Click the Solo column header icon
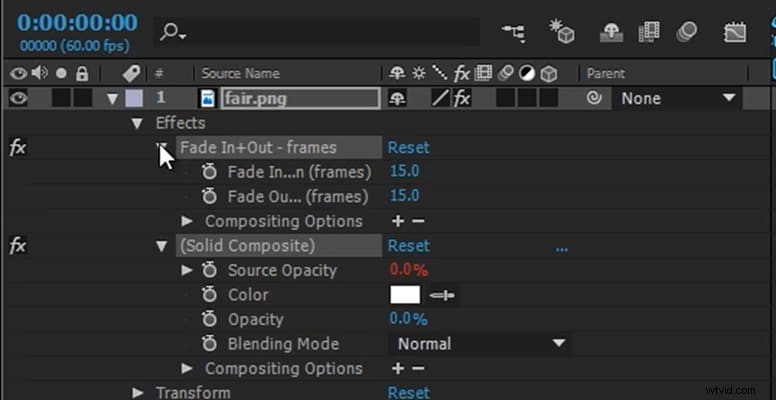The width and height of the screenshot is (776, 400). [61, 74]
